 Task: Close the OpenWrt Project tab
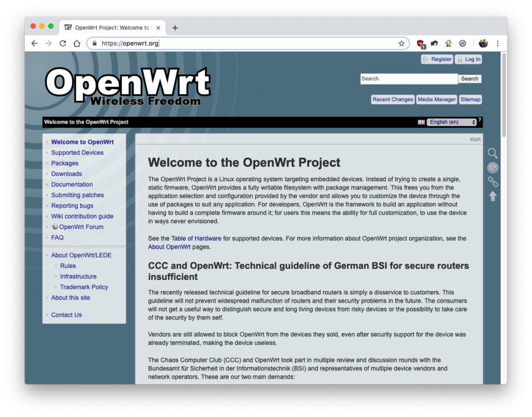[x=158, y=28]
